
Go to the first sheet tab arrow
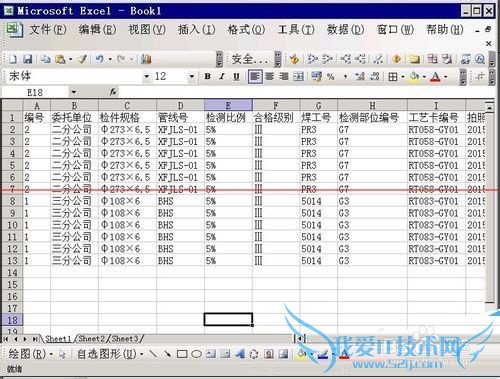[6, 339]
